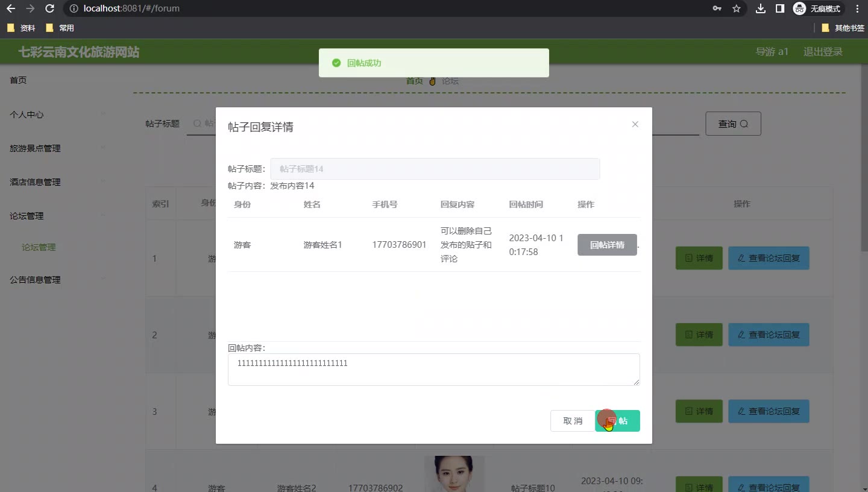Viewport: 868px width, 492px height.
Task: Expand the 旅游景点管理 sidebar menu
Action: tap(57, 148)
